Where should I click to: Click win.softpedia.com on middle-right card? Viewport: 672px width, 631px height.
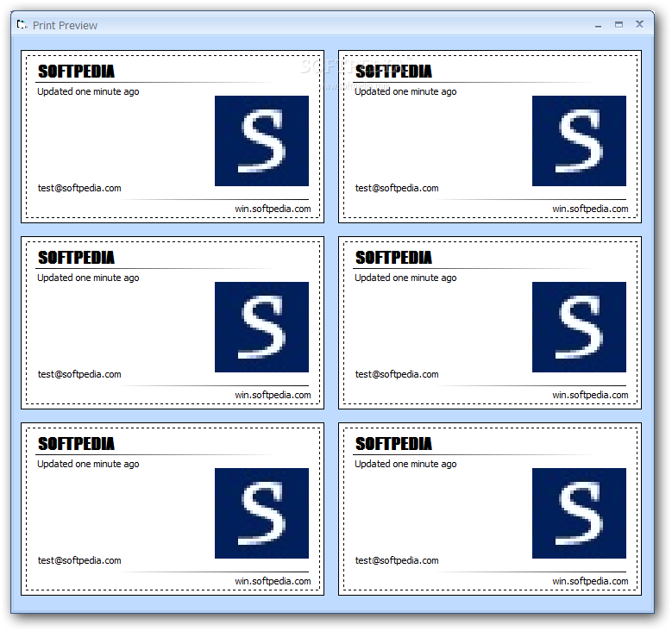(x=590, y=395)
